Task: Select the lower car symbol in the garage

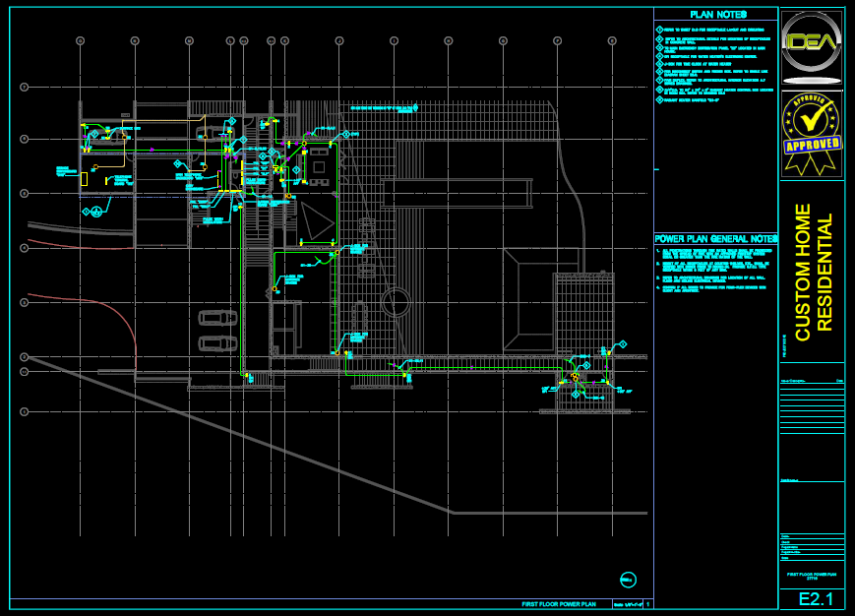Action: [x=216, y=343]
